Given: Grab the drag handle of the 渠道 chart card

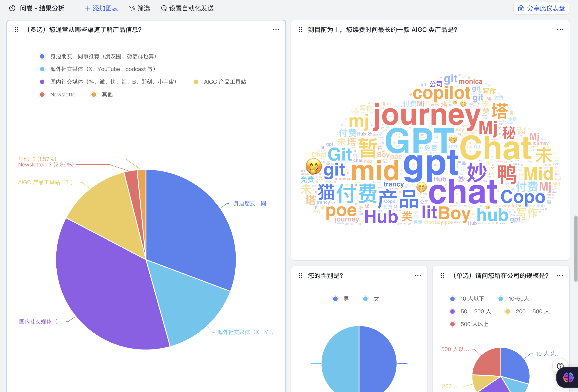Looking at the screenshot, I should pyautogui.click(x=16, y=30).
